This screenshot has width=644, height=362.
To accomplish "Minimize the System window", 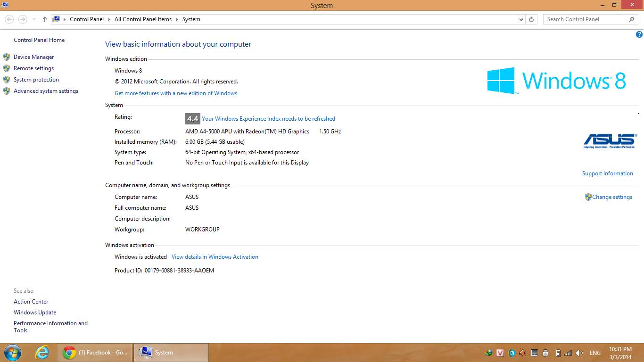I will [x=603, y=5].
